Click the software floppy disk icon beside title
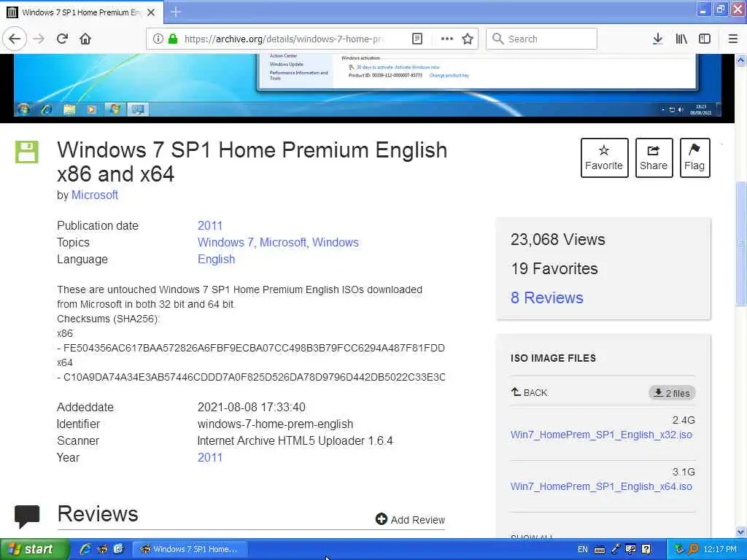This screenshot has height=560, width=747. (27, 152)
